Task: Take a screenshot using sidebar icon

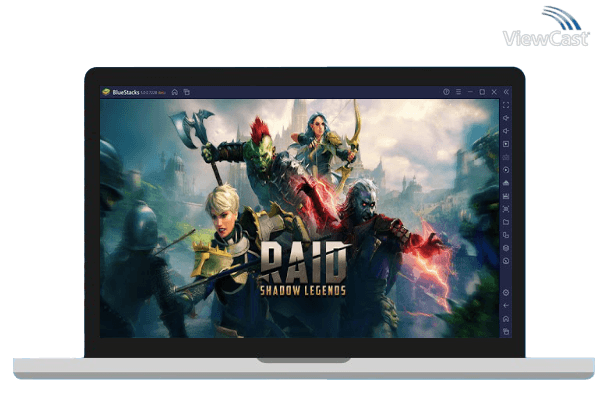Action: point(506,209)
